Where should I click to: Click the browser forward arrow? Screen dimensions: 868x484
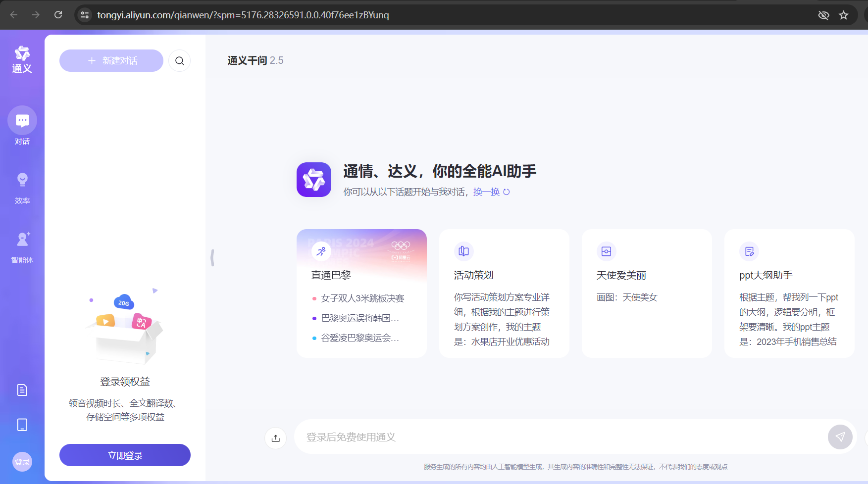coord(36,15)
